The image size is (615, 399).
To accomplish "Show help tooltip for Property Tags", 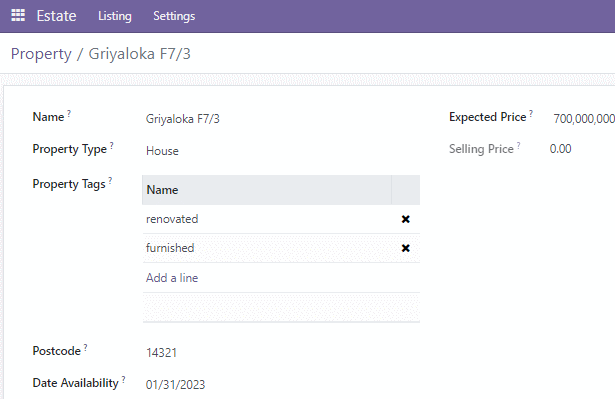I will tap(110, 180).
